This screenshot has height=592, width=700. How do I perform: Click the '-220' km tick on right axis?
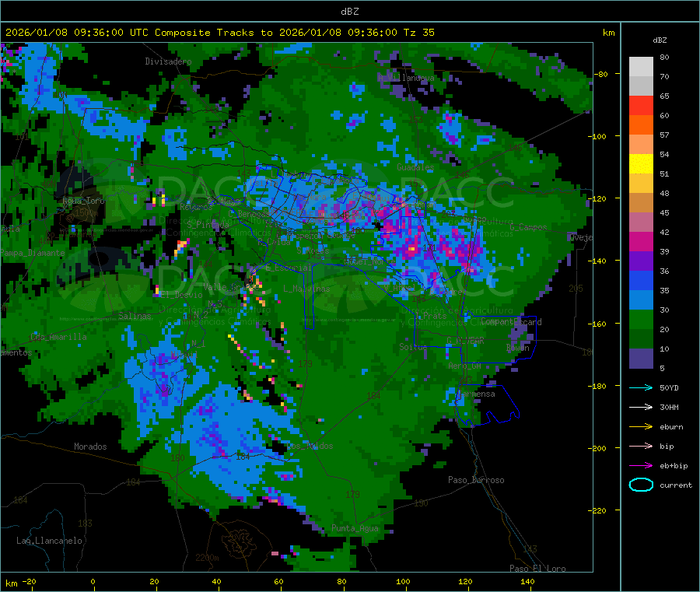pos(598,511)
